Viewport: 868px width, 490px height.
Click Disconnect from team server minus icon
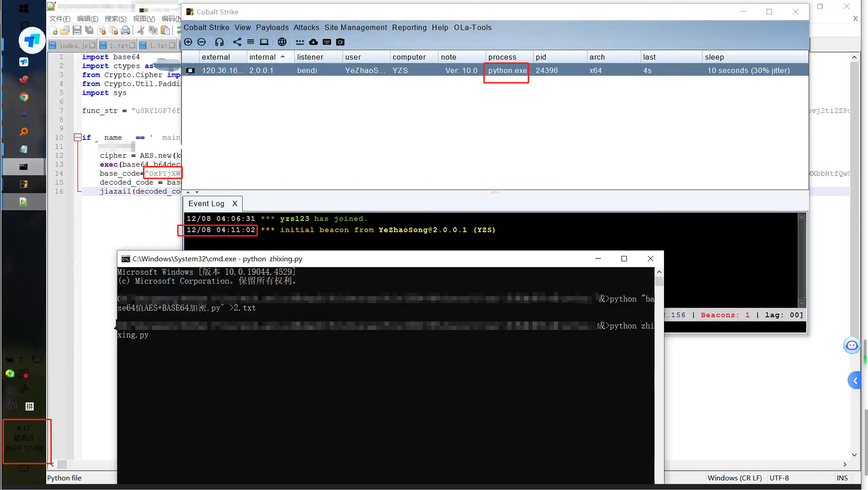point(201,42)
